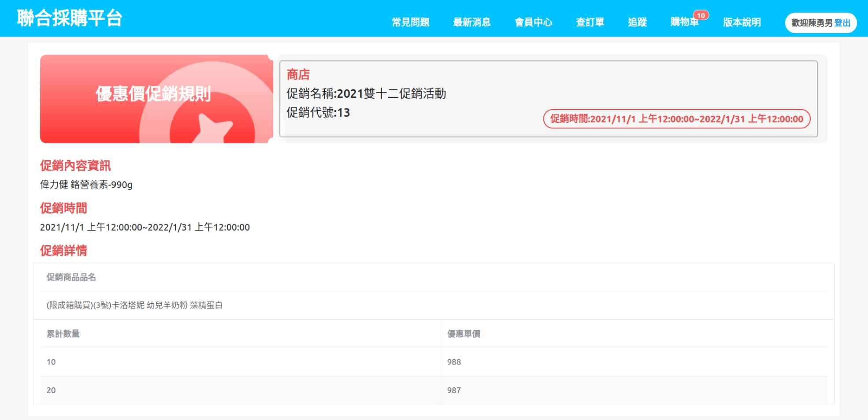Select the 卡洛塔妮 幼兒羊奶粉 product row
This screenshot has height=420, width=868.
pos(434,305)
